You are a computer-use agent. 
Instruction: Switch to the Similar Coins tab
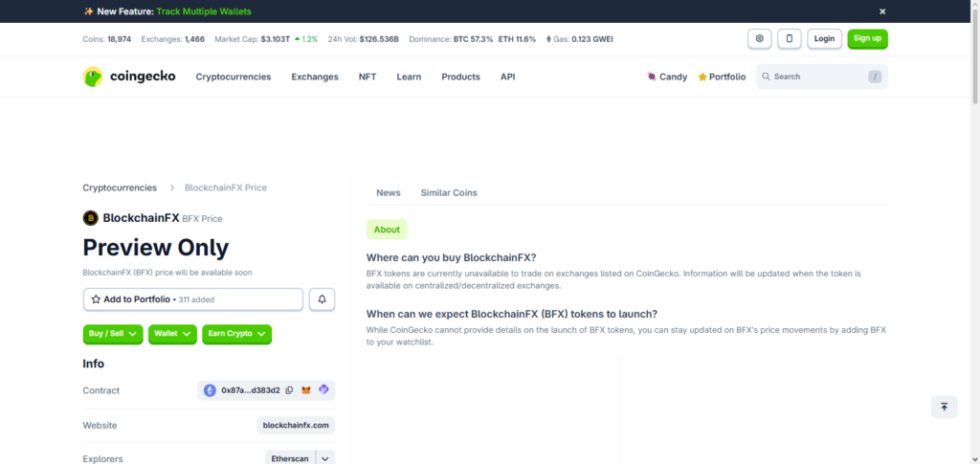[449, 193]
